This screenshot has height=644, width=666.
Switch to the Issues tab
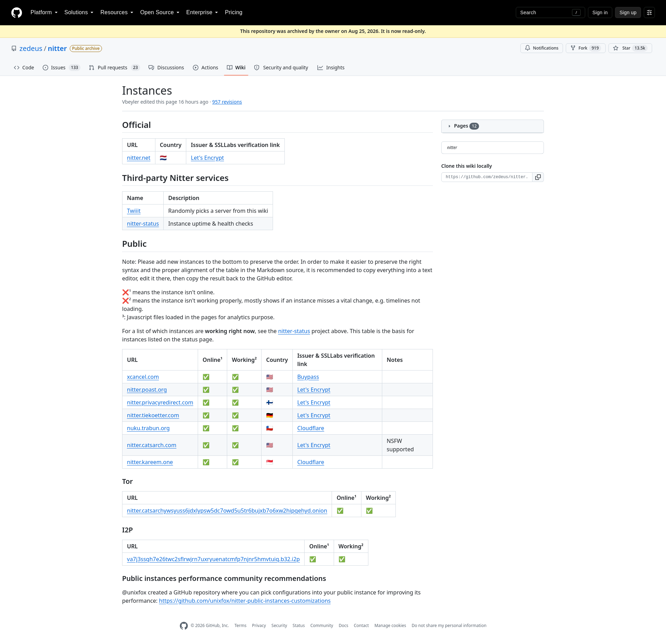(x=61, y=68)
